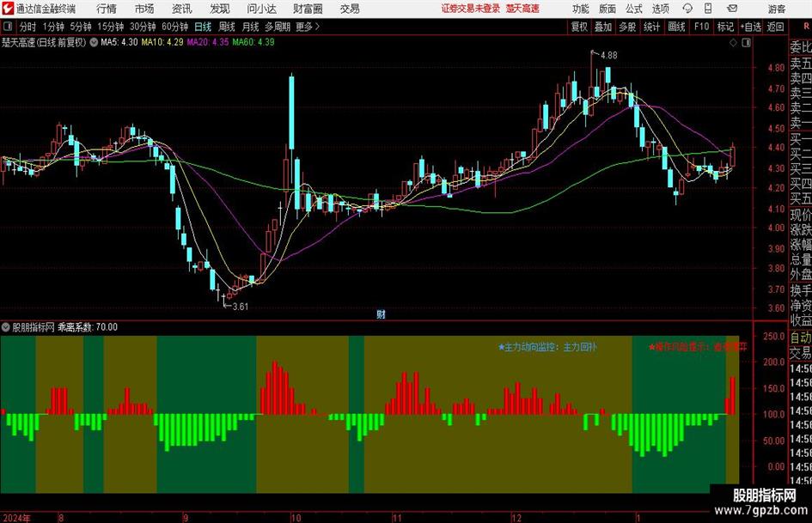Expand the 更多 periods chevron

[317, 27]
